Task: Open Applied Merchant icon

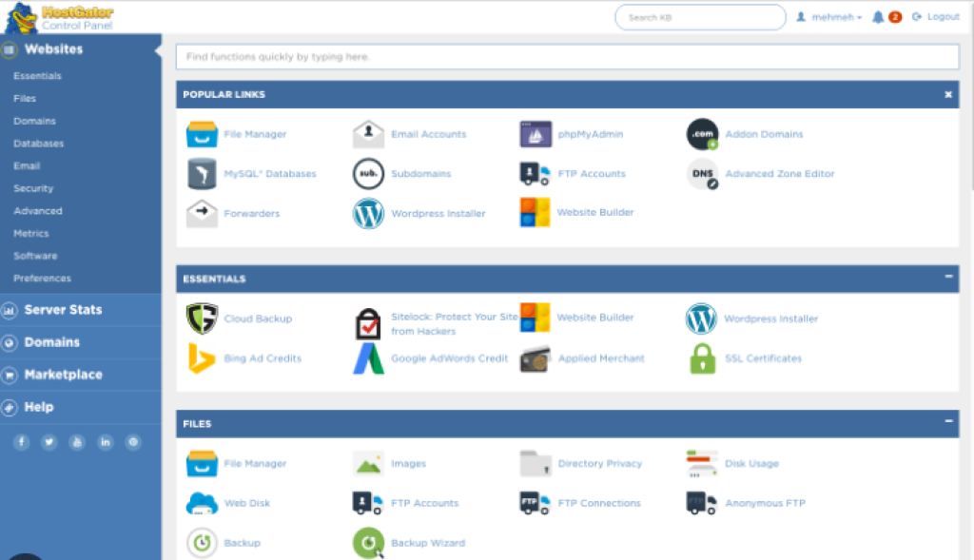Action: pos(535,358)
